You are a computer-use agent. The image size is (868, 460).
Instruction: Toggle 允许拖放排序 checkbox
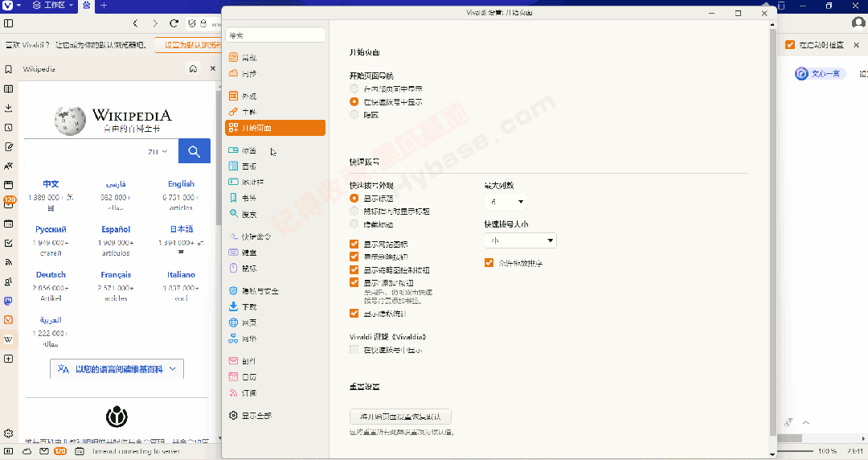coord(489,263)
